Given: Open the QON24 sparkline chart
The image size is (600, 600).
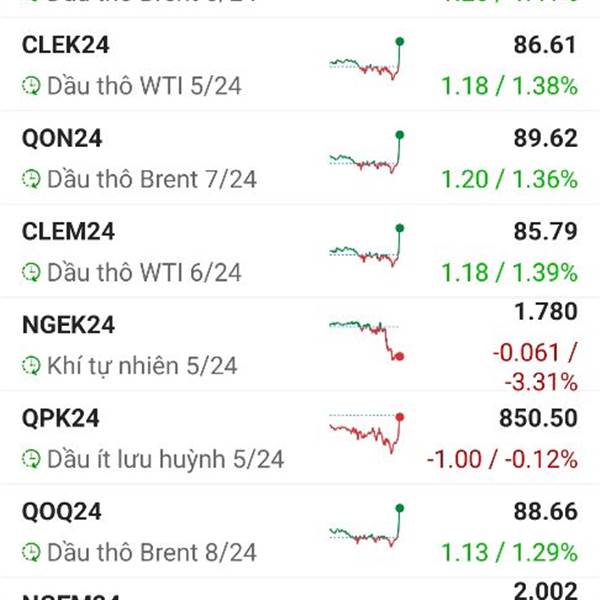Looking at the screenshot, I should point(367,152).
